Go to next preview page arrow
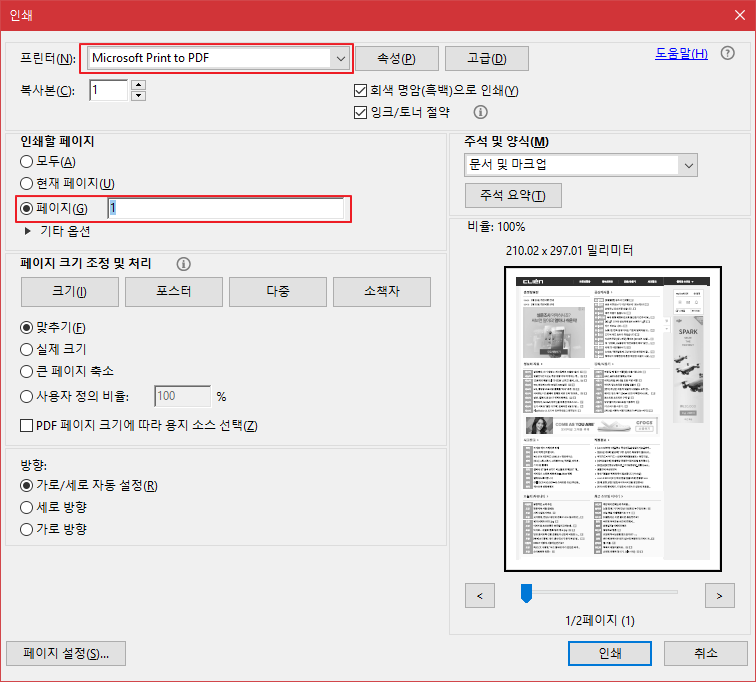Image resolution: width=756 pixels, height=682 pixels. tap(719, 596)
